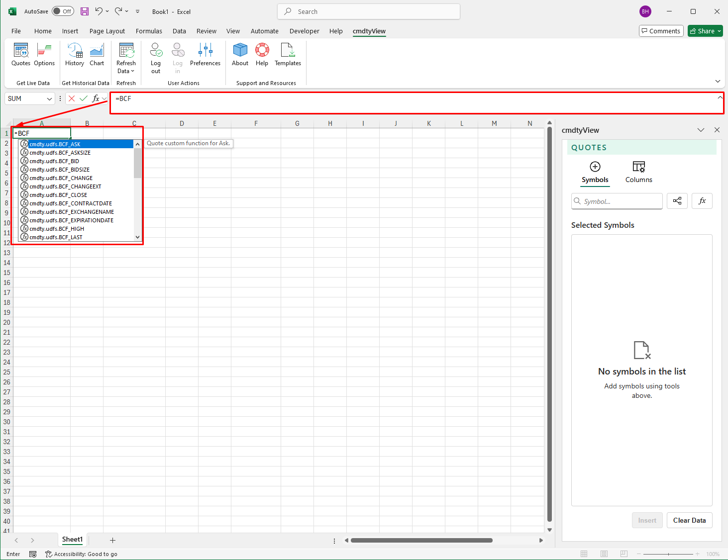This screenshot has width=728, height=560.
Task: Select the Quotes icon in Get Live Data
Action: pos(20,55)
